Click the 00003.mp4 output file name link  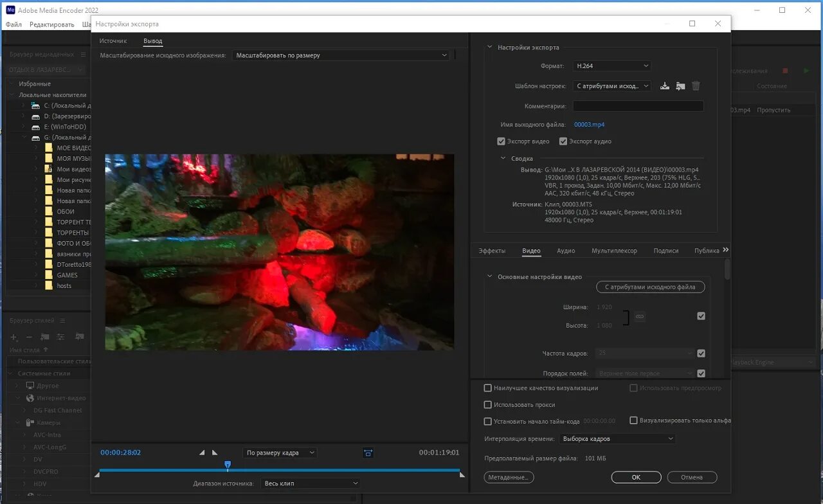pos(589,125)
